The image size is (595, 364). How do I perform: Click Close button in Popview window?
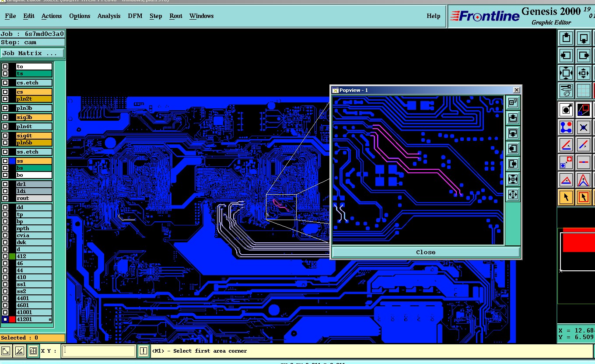[426, 252]
